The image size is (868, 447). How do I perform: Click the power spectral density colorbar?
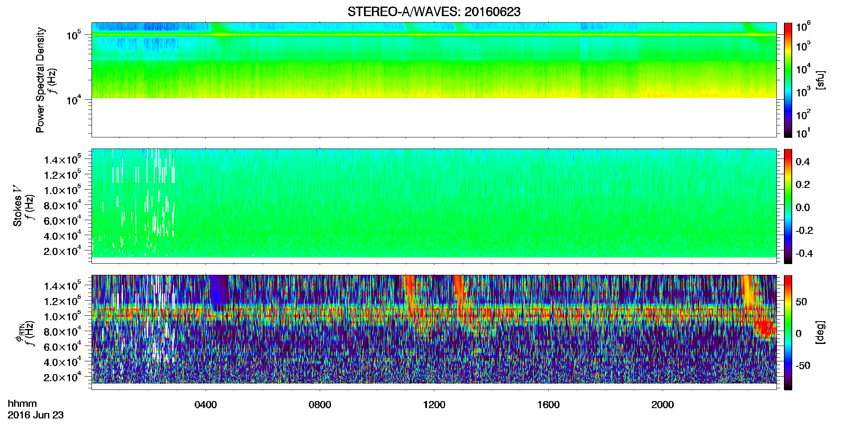coord(788,80)
